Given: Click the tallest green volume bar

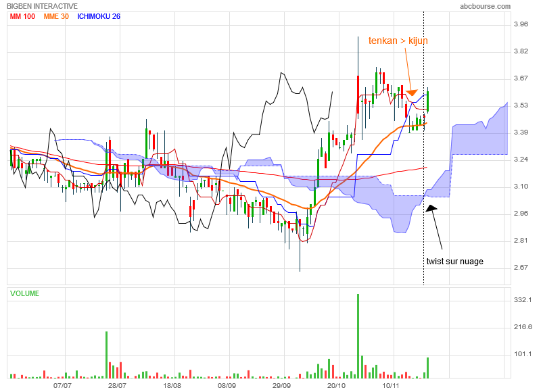Looking at the screenshot, I should click(358, 335).
